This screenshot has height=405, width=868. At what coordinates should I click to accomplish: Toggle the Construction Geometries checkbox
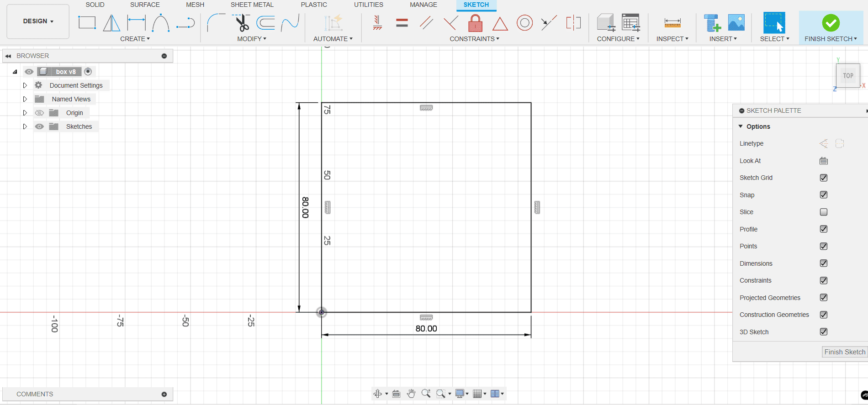coord(824,315)
